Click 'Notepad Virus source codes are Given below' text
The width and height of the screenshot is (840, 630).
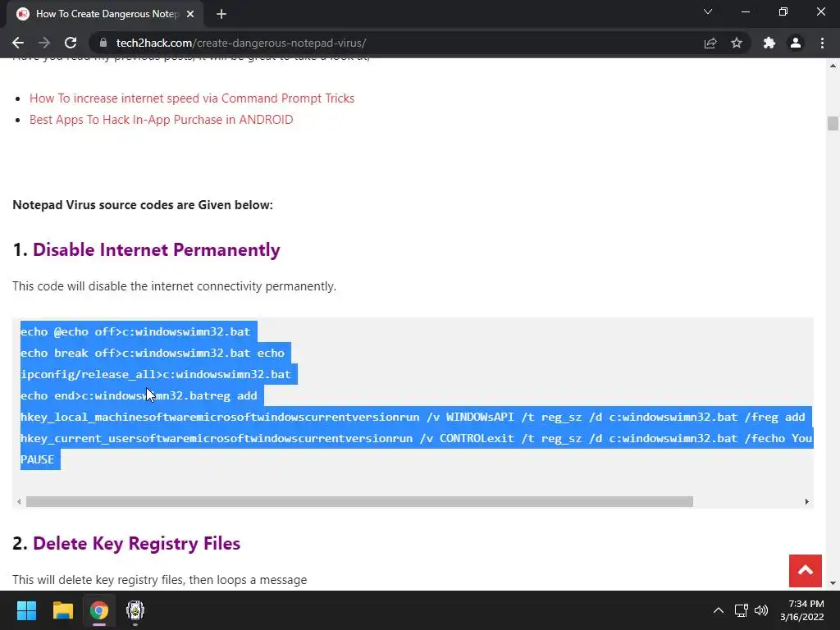click(x=143, y=204)
